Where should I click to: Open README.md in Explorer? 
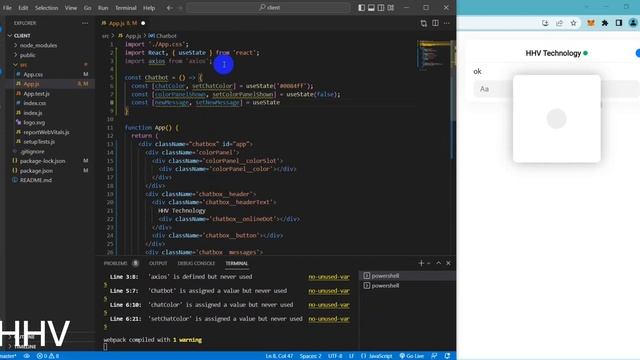[x=36, y=180]
